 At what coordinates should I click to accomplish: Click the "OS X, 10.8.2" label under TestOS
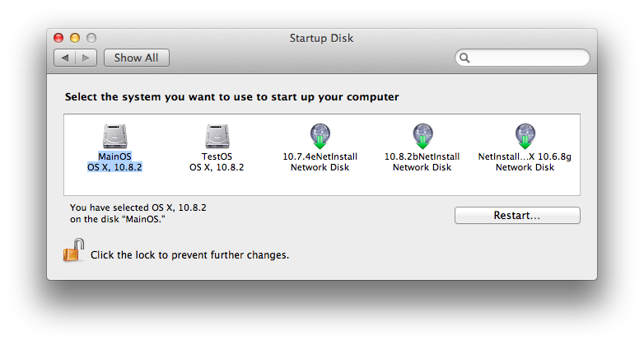point(217,167)
